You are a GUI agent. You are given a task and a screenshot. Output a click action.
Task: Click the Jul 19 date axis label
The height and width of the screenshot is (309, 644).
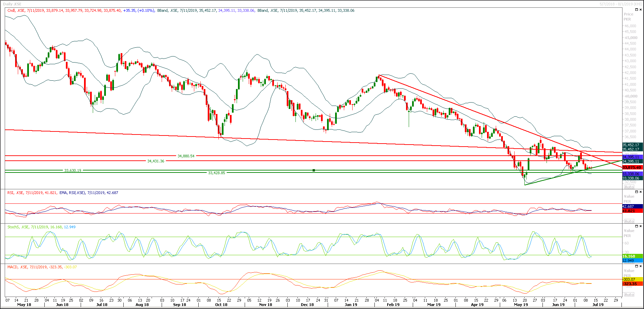coord(598,304)
